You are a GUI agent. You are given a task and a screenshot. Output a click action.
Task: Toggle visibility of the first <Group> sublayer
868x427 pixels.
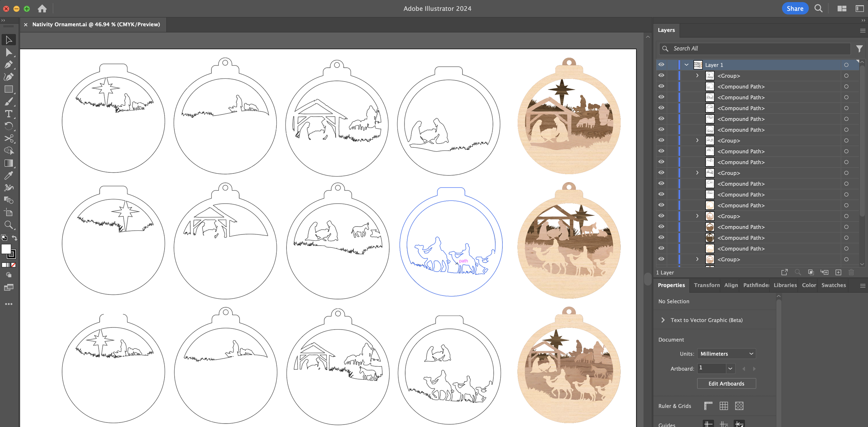(661, 76)
